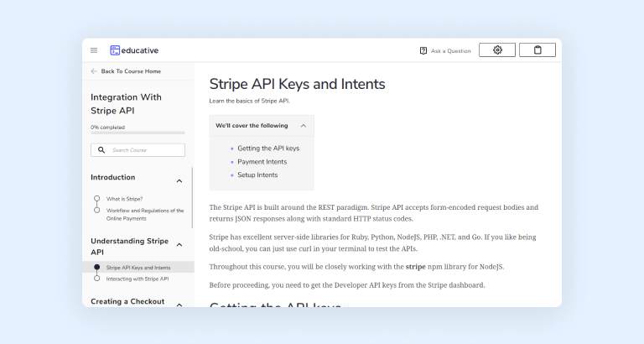Jump to the Payment Intents section
This screenshot has width=644, height=344.
(x=262, y=162)
